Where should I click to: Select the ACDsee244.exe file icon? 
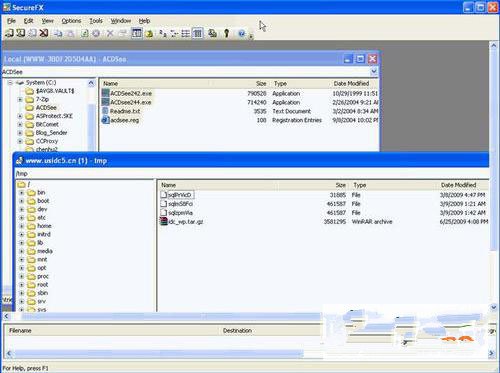click(x=106, y=102)
